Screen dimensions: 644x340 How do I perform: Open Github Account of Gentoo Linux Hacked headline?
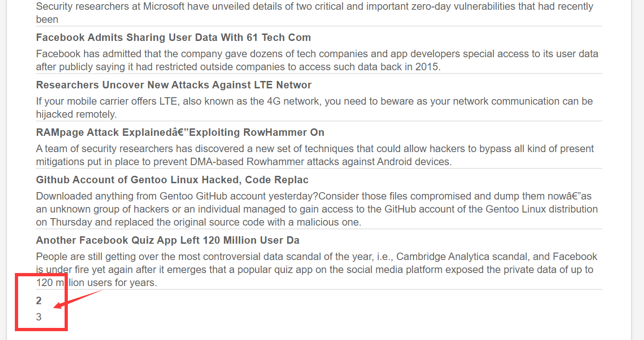(x=172, y=180)
